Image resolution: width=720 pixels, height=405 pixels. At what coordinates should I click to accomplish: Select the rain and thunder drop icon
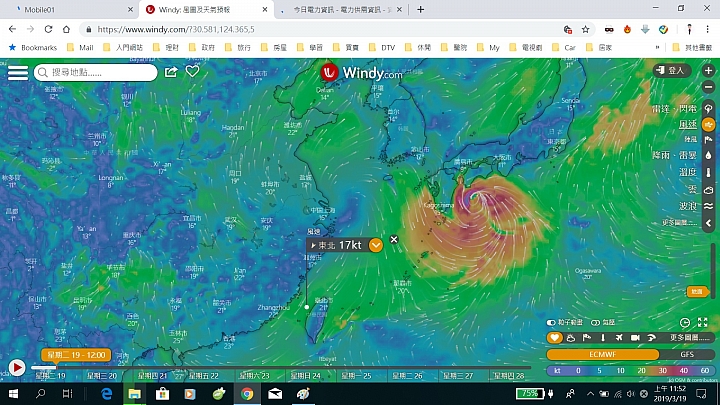tap(709, 155)
